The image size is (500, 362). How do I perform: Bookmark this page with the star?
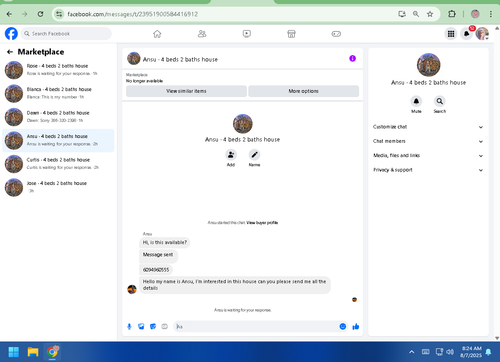(430, 14)
